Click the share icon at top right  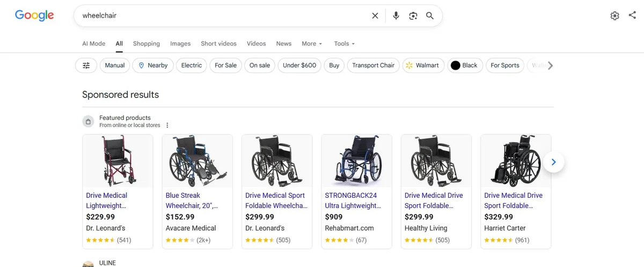coord(632,16)
